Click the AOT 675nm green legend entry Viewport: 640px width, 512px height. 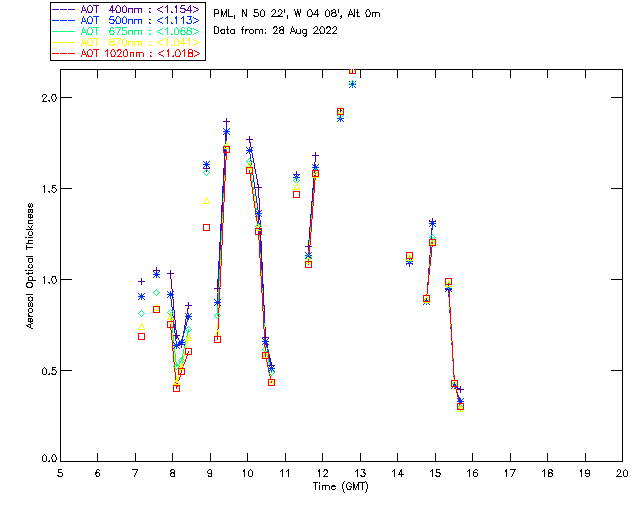(x=127, y=31)
